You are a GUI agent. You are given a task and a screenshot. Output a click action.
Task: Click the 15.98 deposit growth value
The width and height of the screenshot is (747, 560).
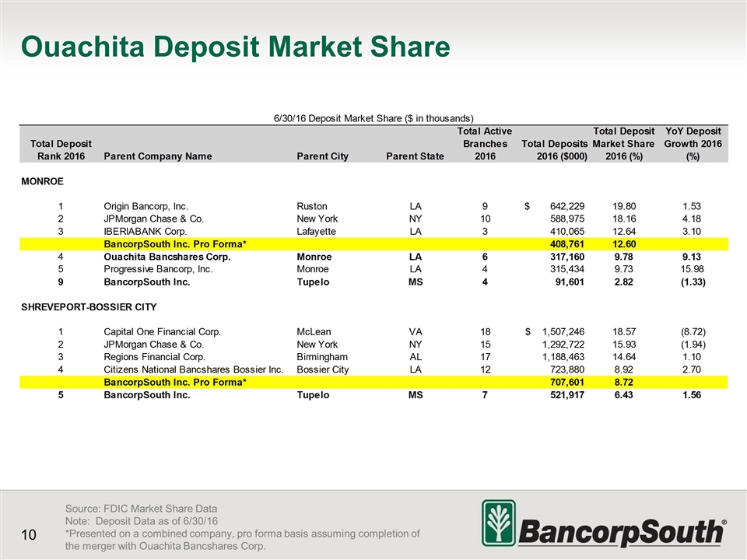[692, 269]
